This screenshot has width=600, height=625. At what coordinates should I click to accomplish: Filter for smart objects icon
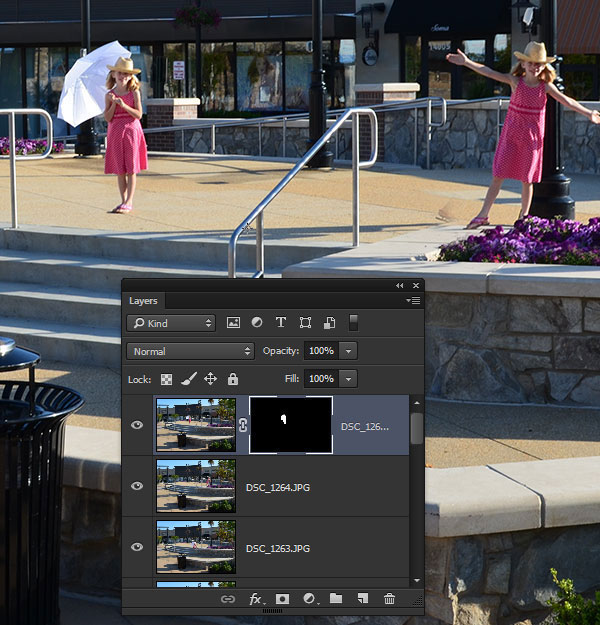[329, 322]
